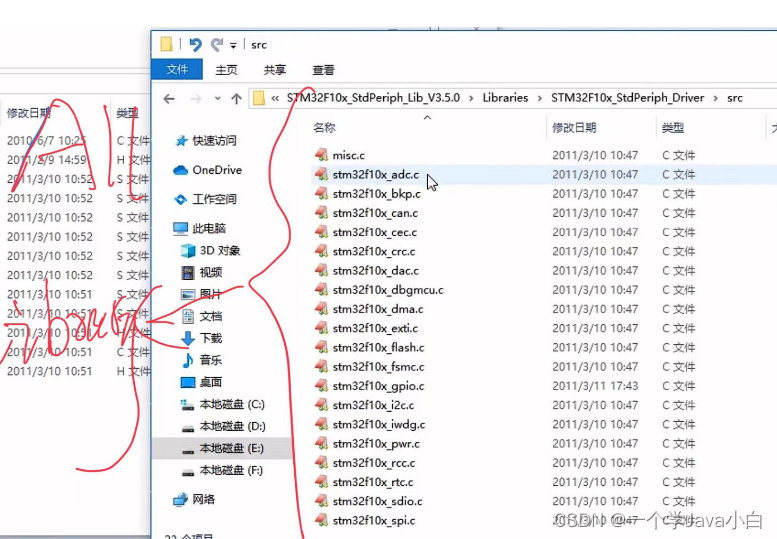Select file name stm32f10x_rcc.c
This screenshot has height=539, width=777.
pos(374,463)
